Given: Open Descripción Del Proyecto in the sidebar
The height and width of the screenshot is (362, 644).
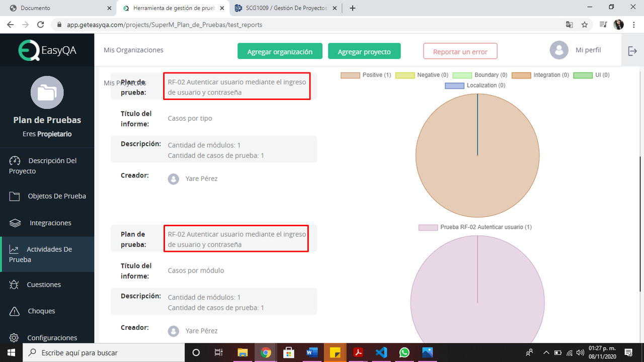Looking at the screenshot, I should pyautogui.click(x=47, y=166).
